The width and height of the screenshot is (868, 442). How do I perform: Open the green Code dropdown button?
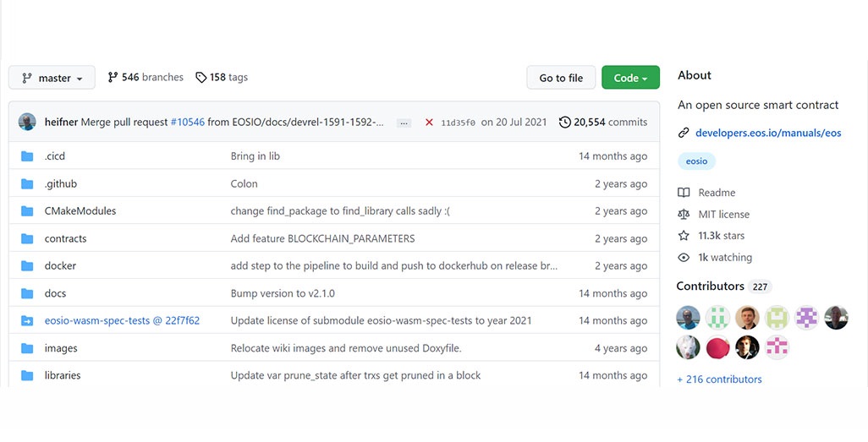[x=630, y=78]
